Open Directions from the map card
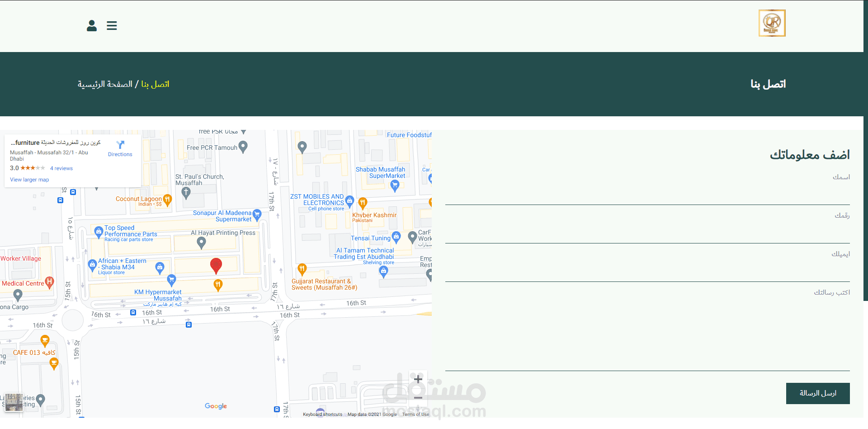868x429 pixels. (x=120, y=148)
